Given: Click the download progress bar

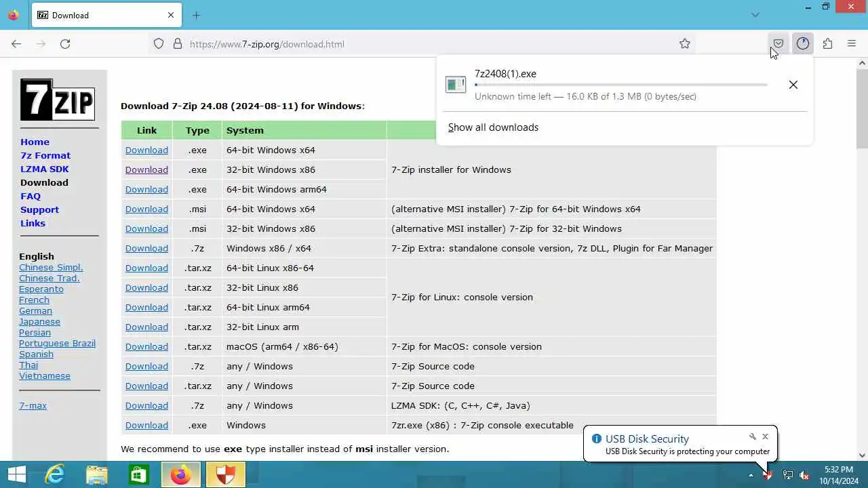Looking at the screenshot, I should tap(621, 85).
